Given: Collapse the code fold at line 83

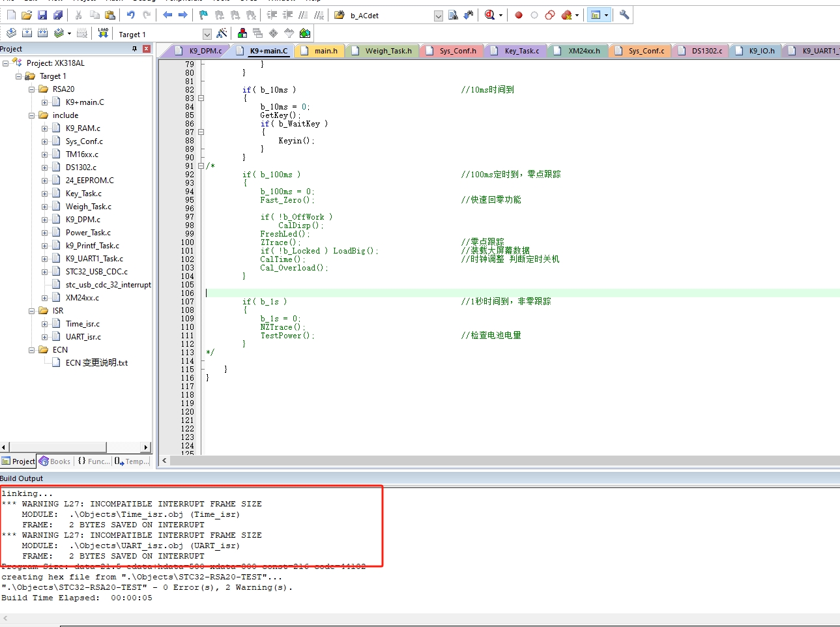Looking at the screenshot, I should pos(201,98).
